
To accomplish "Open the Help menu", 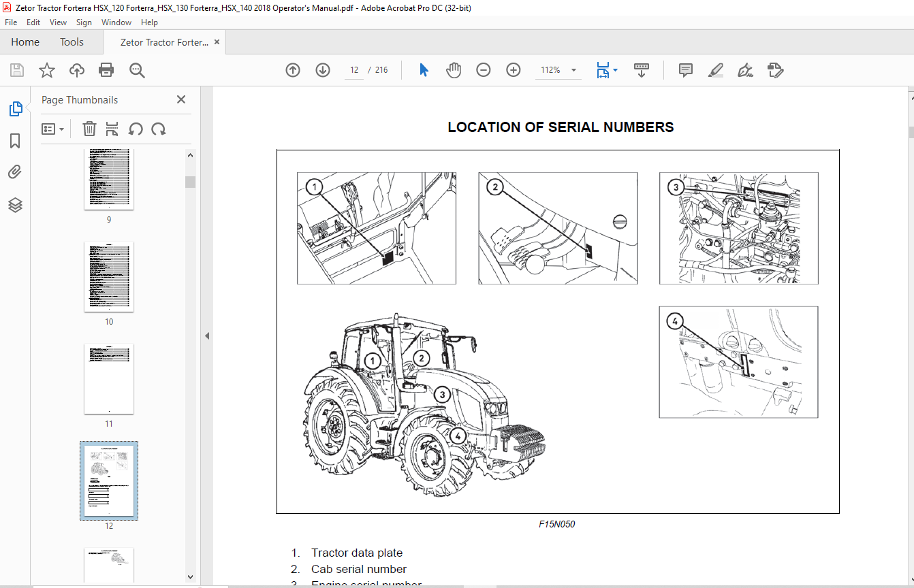I will tap(149, 22).
